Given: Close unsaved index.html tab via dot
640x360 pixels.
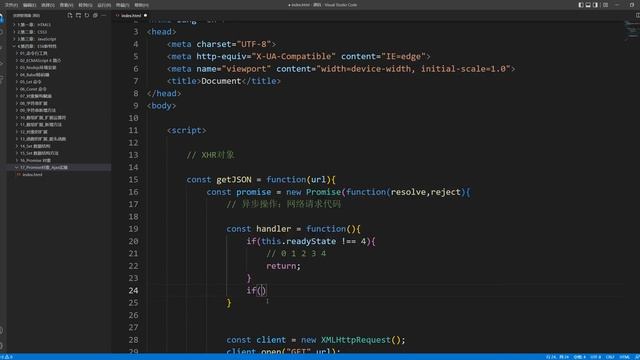Looking at the screenshot, I should tap(145, 16).
